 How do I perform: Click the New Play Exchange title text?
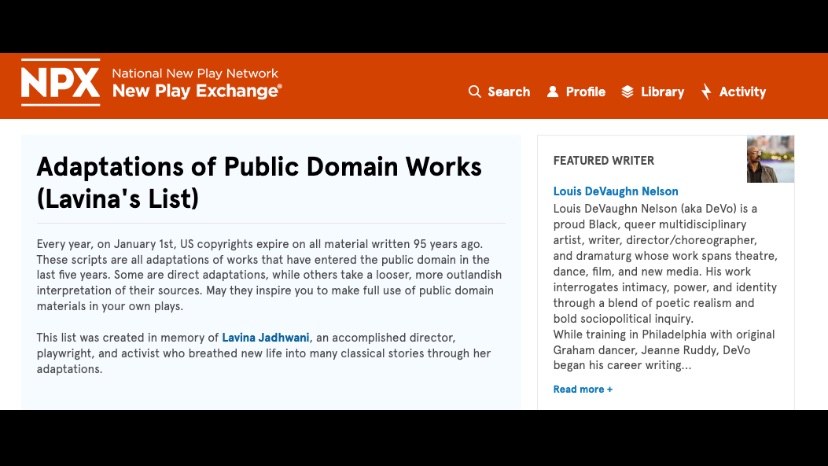tap(197, 91)
